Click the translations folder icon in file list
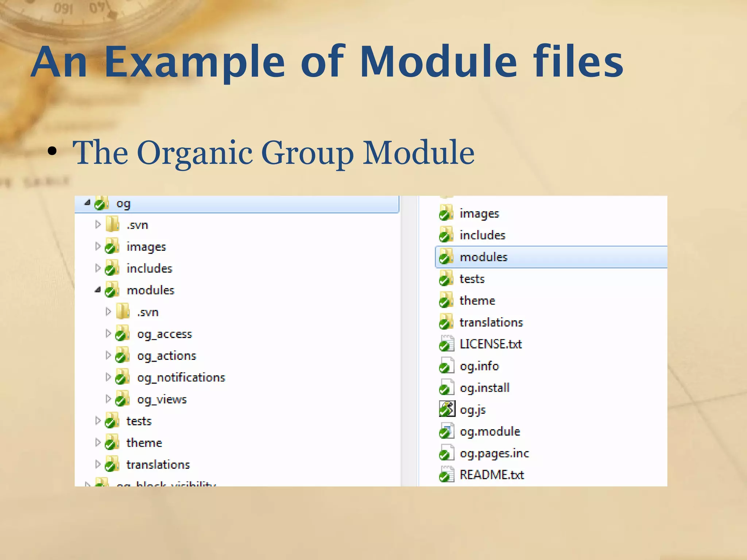 coord(446,322)
